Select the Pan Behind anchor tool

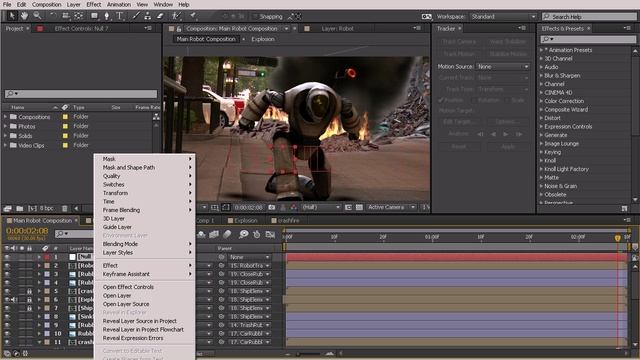78,16
